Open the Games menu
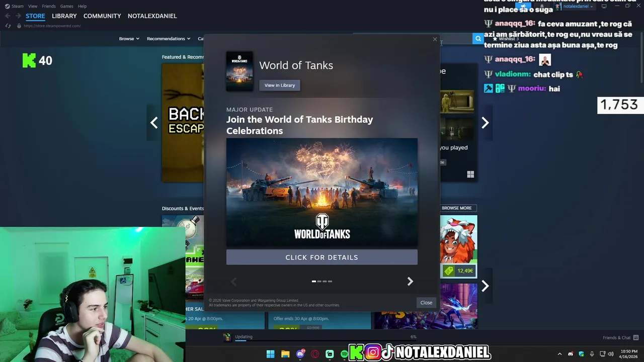This screenshot has height=362, width=644. point(66,6)
